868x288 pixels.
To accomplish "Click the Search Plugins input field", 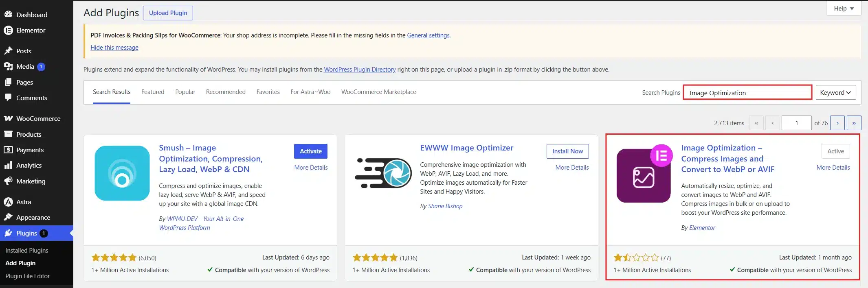I will point(747,92).
